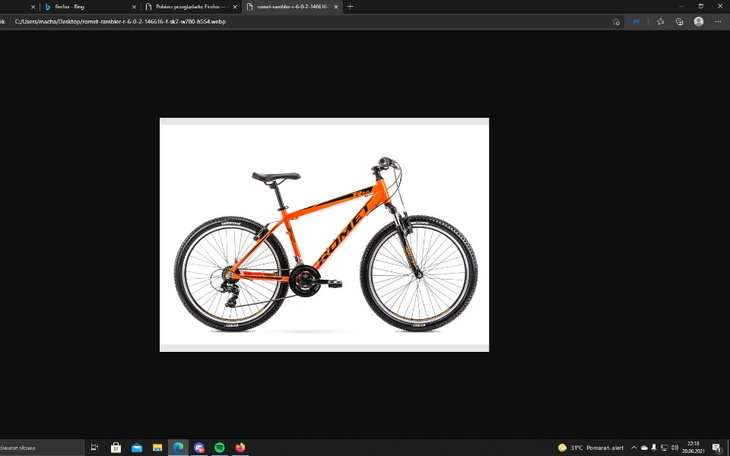The height and width of the screenshot is (456, 730).
Task: Show hidden system tray icons
Action: click(x=633, y=448)
